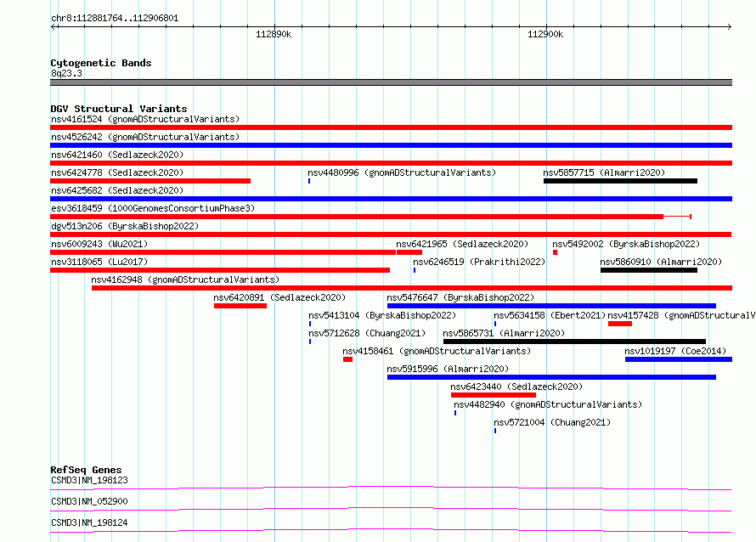Image resolution: width=756 pixels, height=542 pixels.
Task: Click the nsv6246519 (Prakrithi2022) label
Action: click(479, 262)
